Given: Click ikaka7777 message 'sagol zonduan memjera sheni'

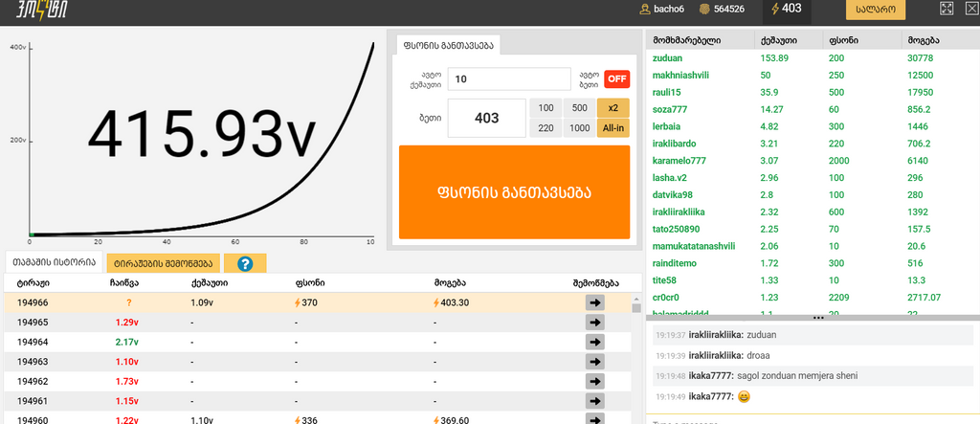Looking at the screenshot, I should tap(797, 376).
